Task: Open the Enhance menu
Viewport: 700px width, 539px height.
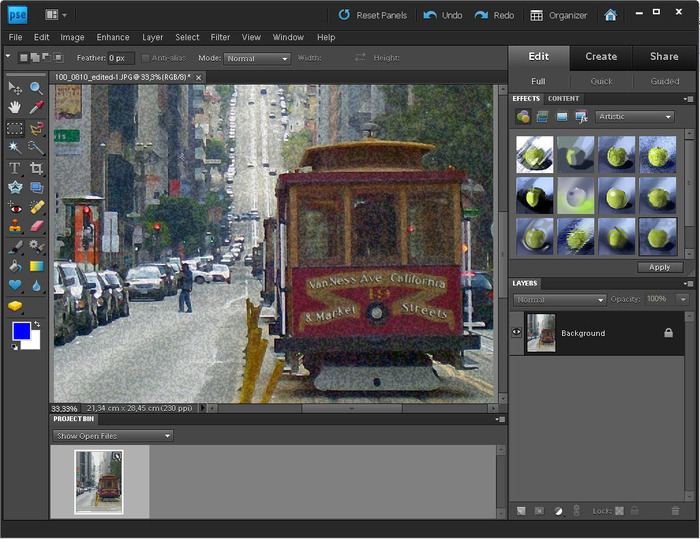Action: click(113, 38)
